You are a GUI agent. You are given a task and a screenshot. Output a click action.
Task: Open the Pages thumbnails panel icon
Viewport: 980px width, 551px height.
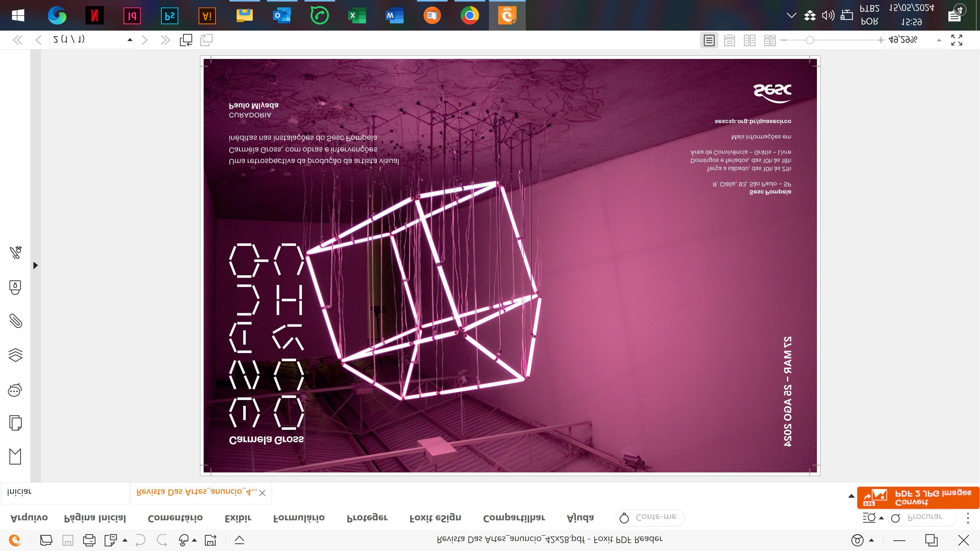15,423
